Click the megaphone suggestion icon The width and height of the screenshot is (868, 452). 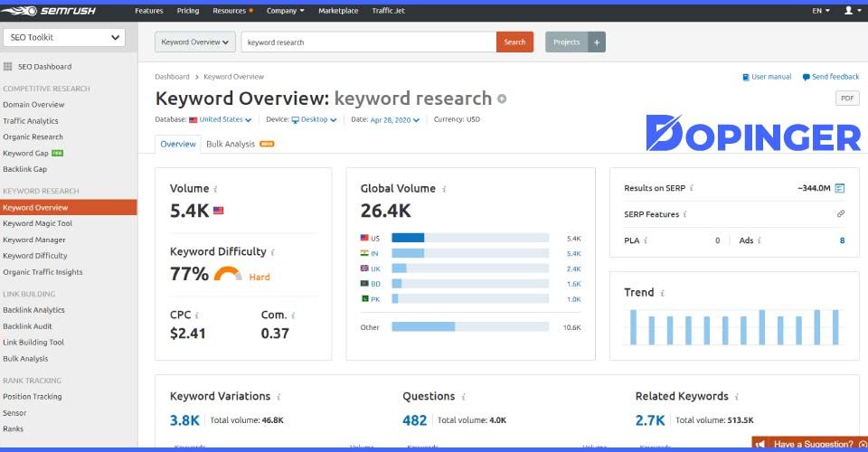point(760,444)
